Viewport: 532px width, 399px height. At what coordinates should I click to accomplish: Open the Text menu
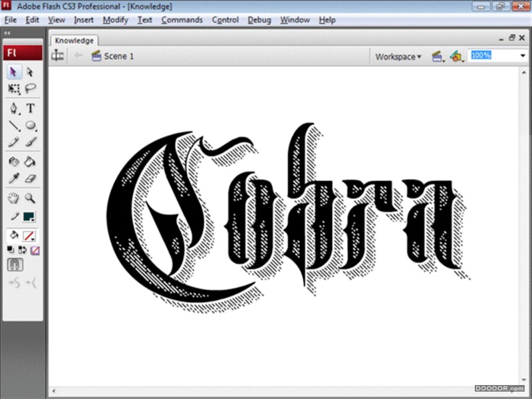tap(144, 20)
